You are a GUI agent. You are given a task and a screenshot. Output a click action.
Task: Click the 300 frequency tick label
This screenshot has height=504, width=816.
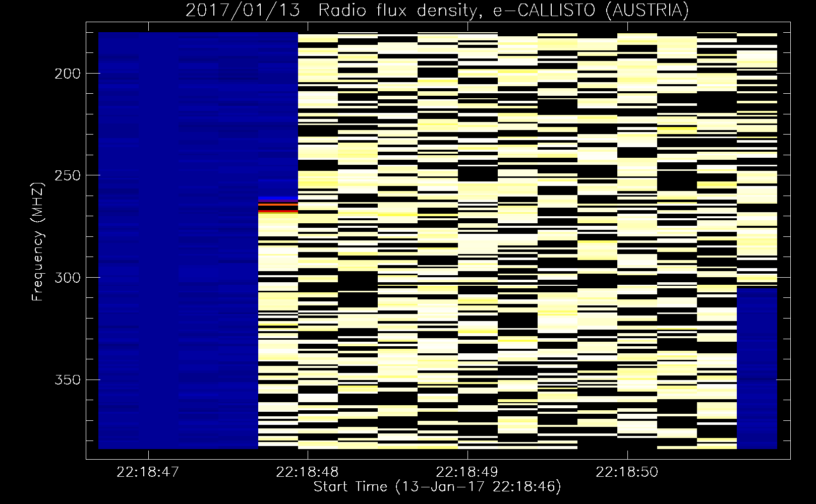tap(67, 278)
